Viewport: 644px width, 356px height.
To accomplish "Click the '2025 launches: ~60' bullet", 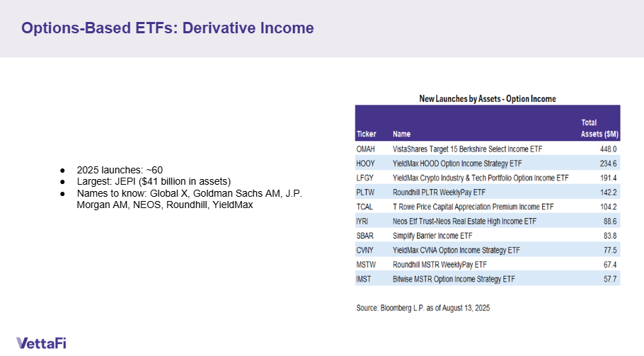I will coord(120,170).
